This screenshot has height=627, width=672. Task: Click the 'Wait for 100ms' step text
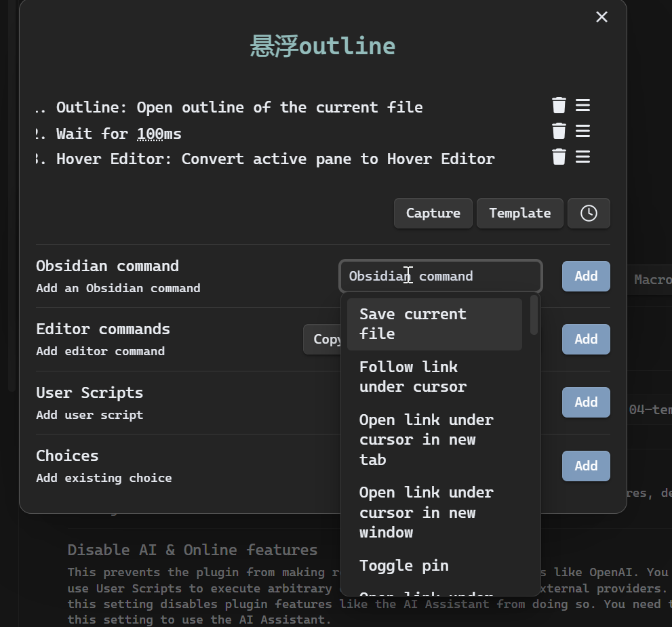coord(119,134)
